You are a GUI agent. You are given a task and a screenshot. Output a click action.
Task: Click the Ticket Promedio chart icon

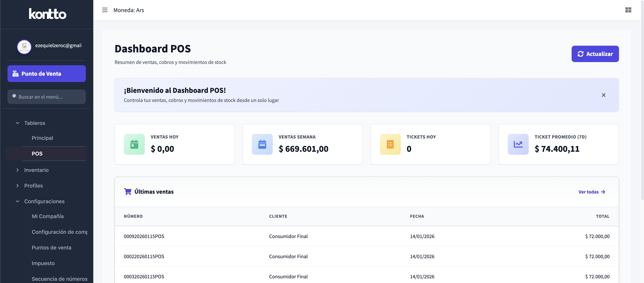(518, 144)
